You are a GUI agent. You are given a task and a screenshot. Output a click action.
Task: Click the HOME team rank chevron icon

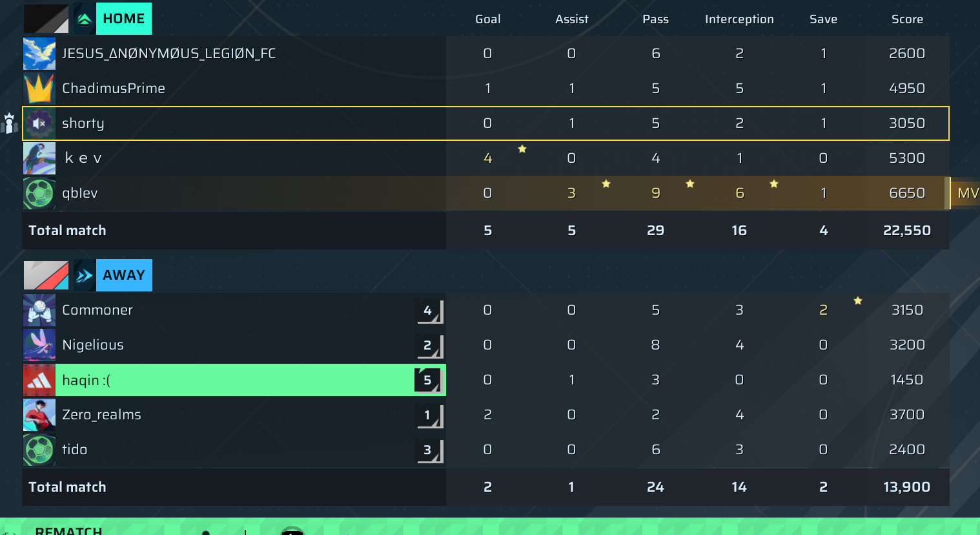85,19
